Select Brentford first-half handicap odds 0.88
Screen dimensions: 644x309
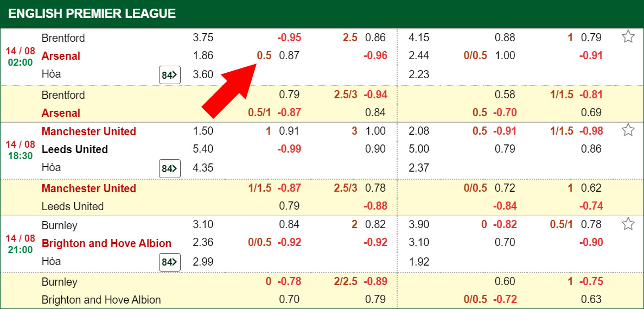click(x=505, y=38)
